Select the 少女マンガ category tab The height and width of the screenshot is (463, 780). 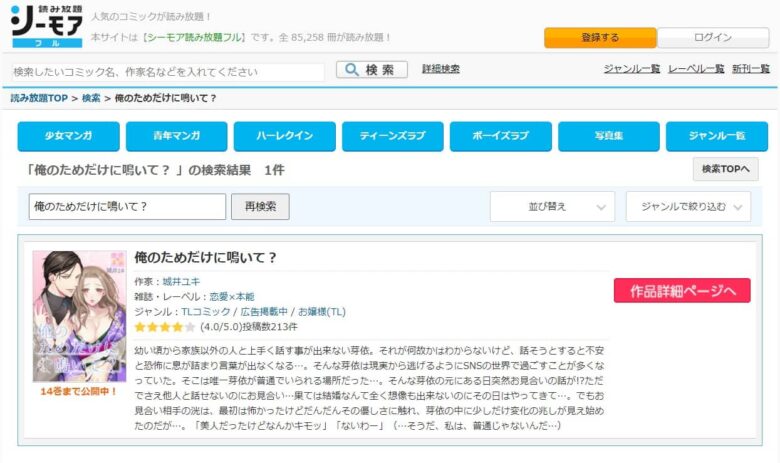coord(69,136)
